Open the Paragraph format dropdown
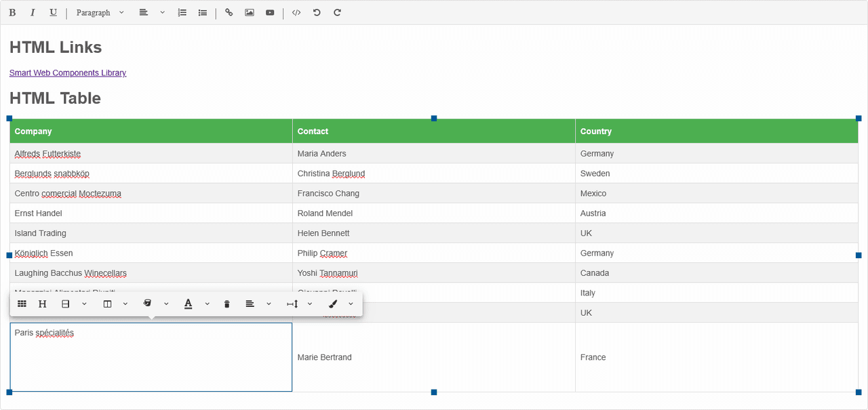This screenshot has width=868, height=410. 100,13
